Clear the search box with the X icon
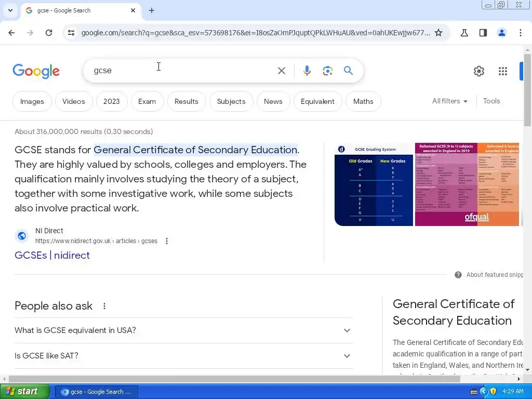Image resolution: width=532 pixels, height=399 pixels. (281, 71)
